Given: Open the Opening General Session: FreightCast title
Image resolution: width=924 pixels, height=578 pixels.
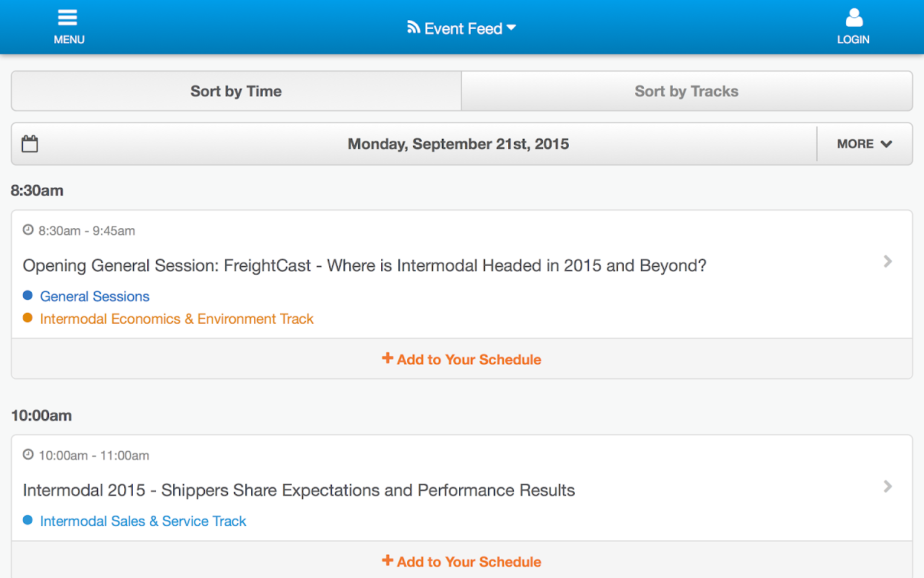Looking at the screenshot, I should coord(365,266).
